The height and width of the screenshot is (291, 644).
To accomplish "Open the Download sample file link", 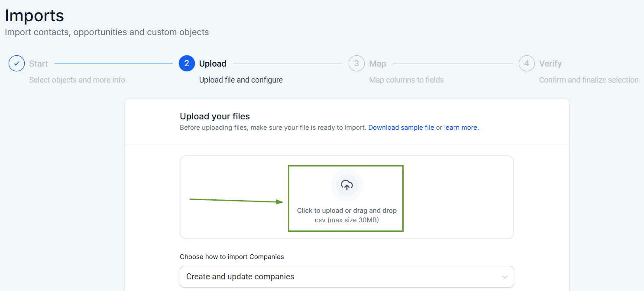I will (x=401, y=128).
